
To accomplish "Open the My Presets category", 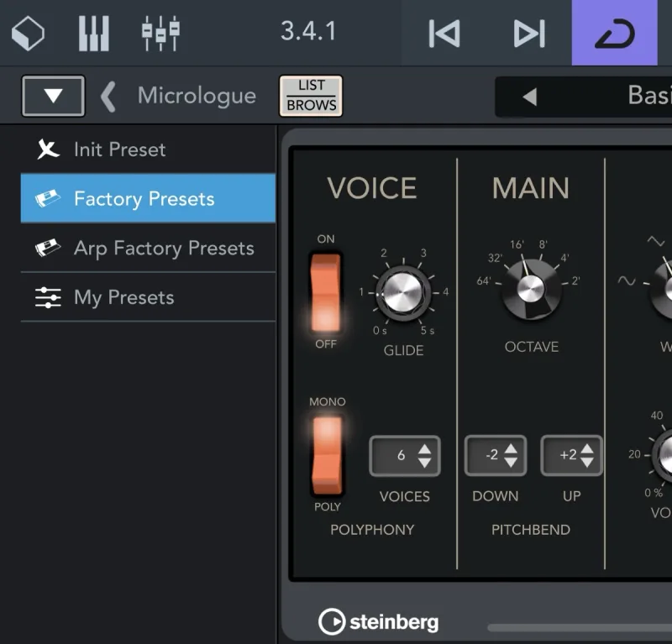I will coord(148,297).
